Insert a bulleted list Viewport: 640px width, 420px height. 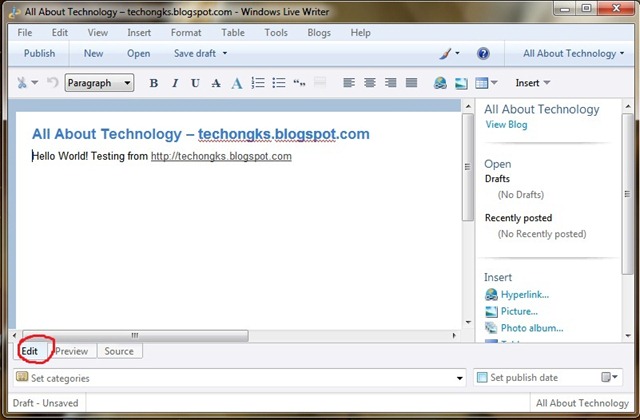point(279,83)
